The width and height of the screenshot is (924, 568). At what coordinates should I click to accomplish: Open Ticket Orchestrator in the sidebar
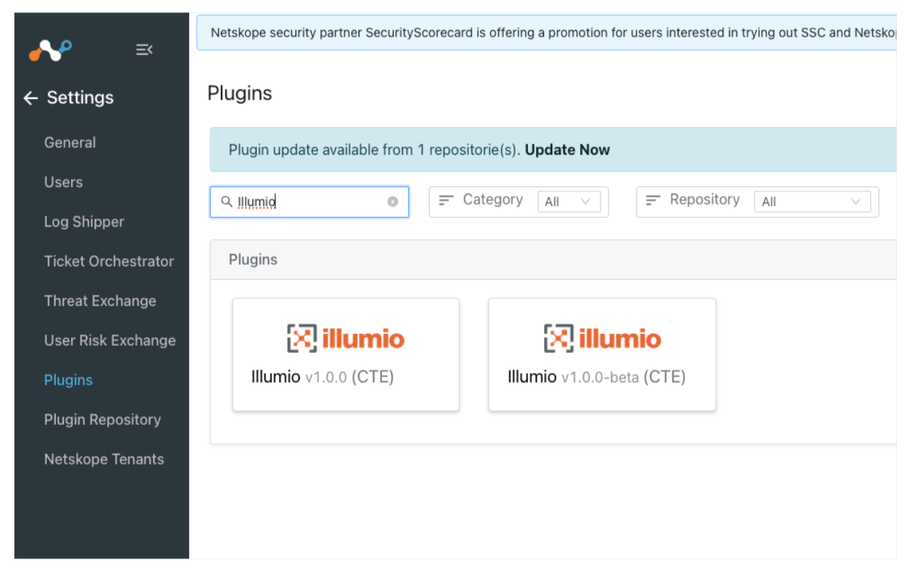click(x=109, y=261)
